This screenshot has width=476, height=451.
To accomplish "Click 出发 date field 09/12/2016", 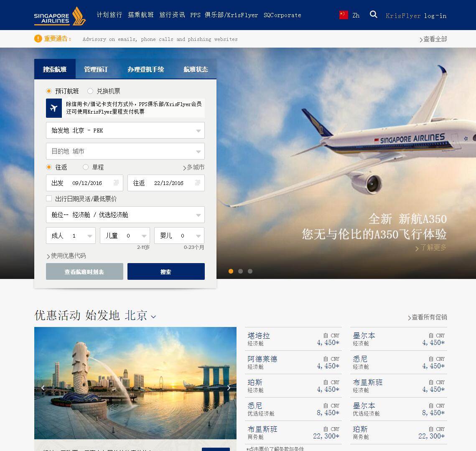I will click(x=84, y=183).
